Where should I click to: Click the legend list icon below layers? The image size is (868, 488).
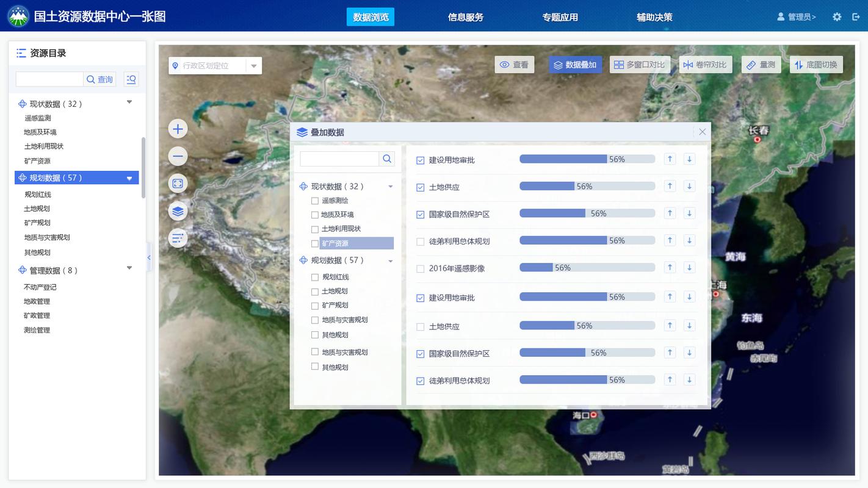[x=178, y=238]
